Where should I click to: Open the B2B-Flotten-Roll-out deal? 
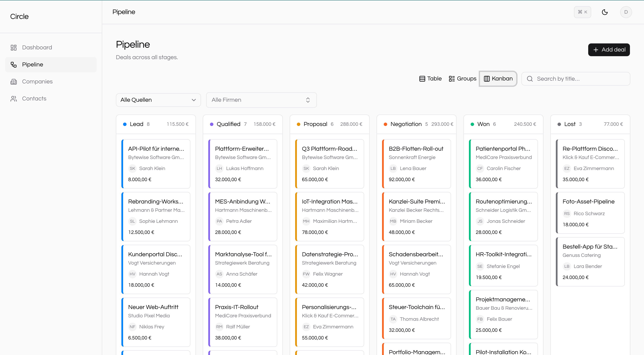[416, 164]
